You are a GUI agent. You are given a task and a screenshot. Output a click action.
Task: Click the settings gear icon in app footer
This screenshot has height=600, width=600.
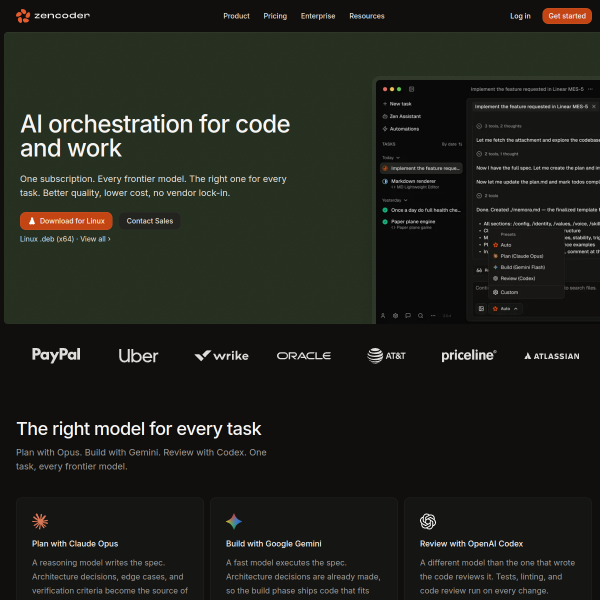tap(396, 316)
